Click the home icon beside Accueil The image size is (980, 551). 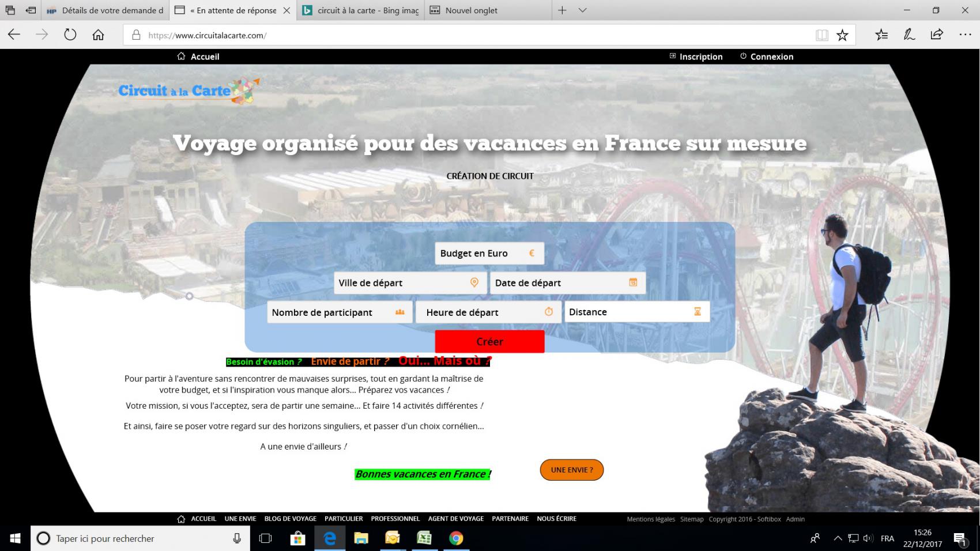[181, 56]
